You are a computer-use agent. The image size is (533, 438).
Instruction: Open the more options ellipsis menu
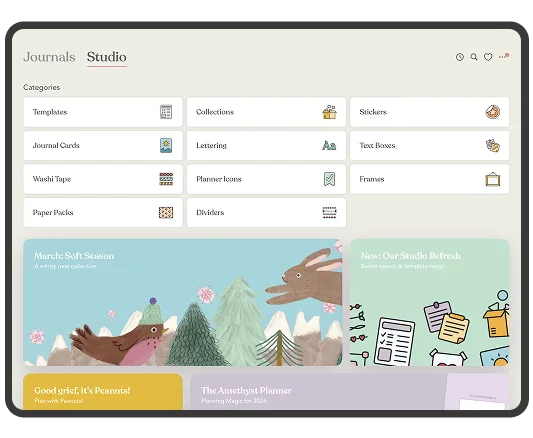point(503,56)
